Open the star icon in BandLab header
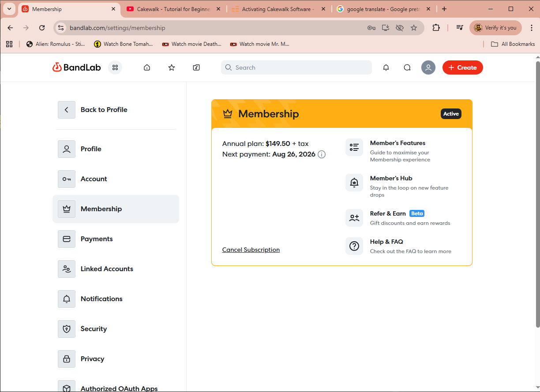 point(172,67)
